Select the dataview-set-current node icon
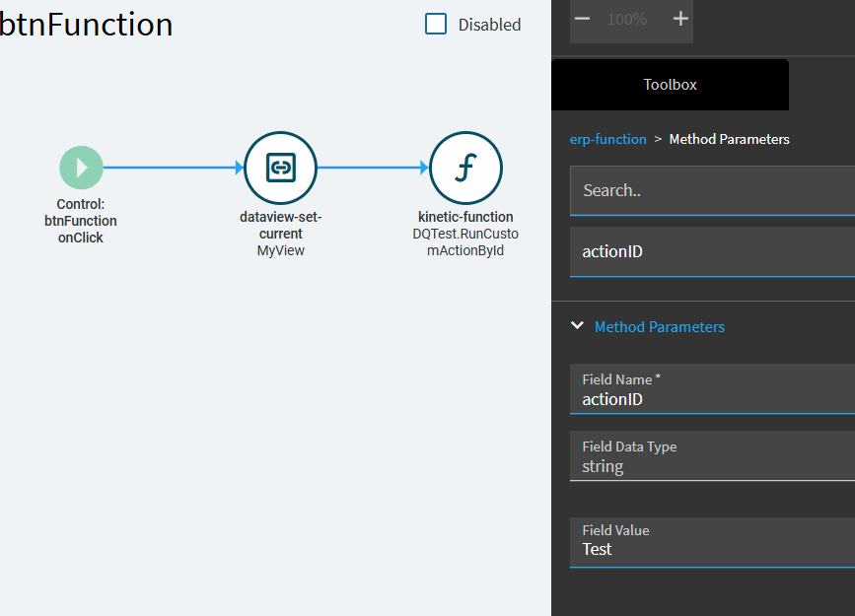The height and width of the screenshot is (616, 855). [x=281, y=168]
